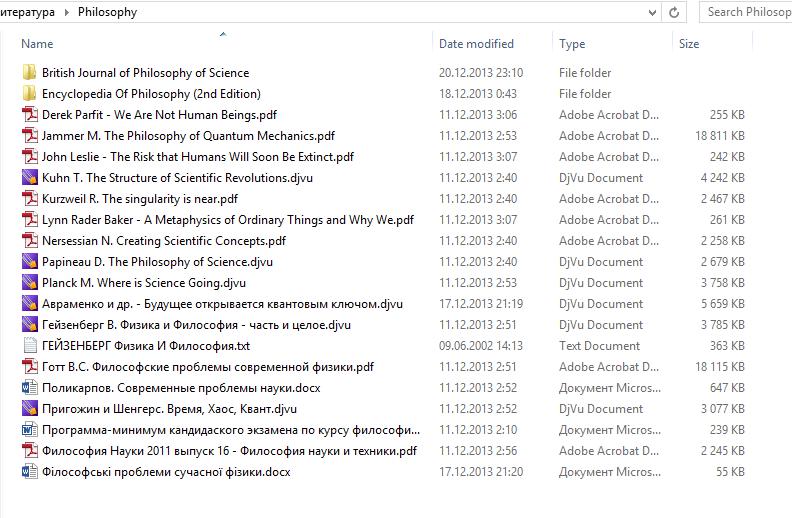This screenshot has width=792, height=518.
Task: Click the 18.12.2013 0:43 date cell
Action: pyautogui.click(x=477, y=94)
